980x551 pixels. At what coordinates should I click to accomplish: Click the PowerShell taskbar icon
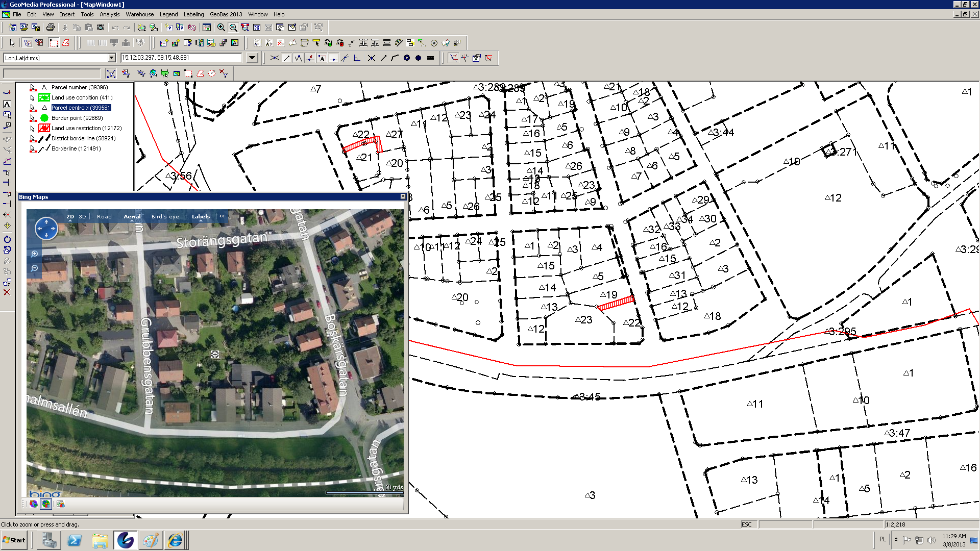pyautogui.click(x=75, y=540)
